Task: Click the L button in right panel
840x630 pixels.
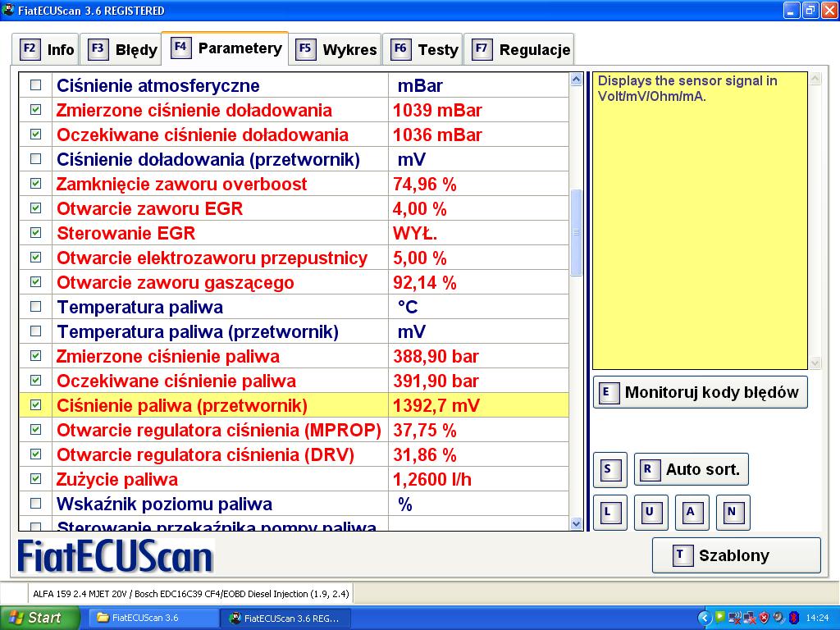Action: [x=609, y=512]
